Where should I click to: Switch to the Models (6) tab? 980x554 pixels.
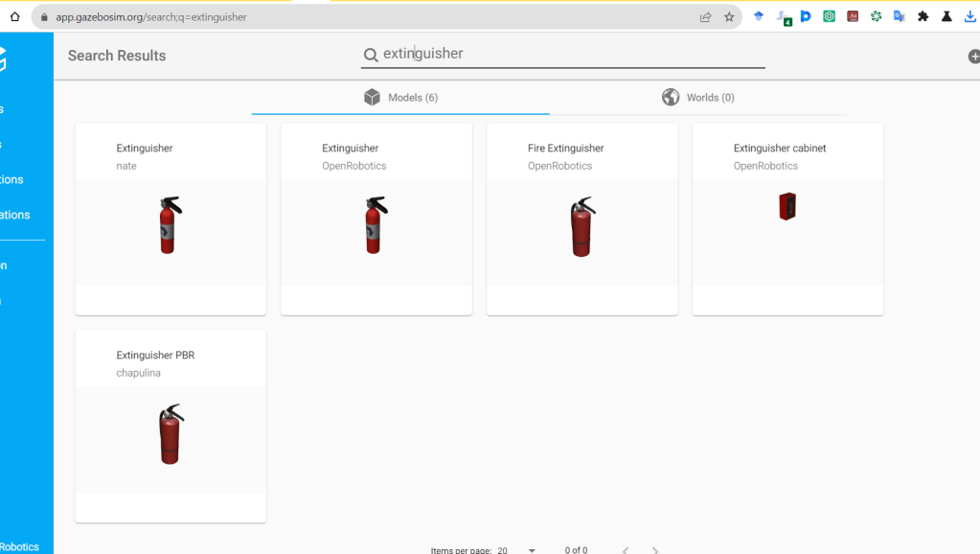(400, 98)
